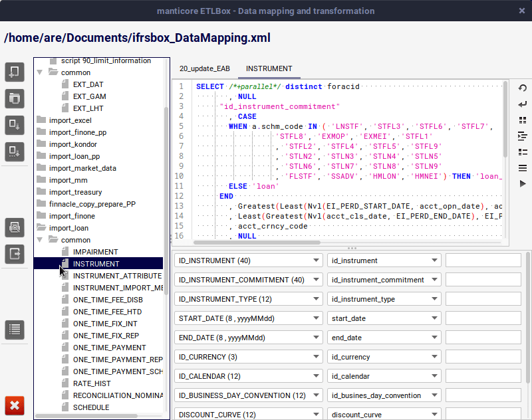Select INSTRUMENT_ATTRIBUTE in the tree

point(117,276)
